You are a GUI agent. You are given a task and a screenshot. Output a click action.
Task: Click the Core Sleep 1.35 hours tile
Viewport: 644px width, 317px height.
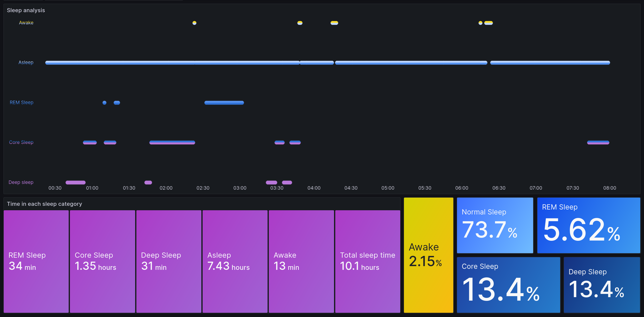click(102, 261)
